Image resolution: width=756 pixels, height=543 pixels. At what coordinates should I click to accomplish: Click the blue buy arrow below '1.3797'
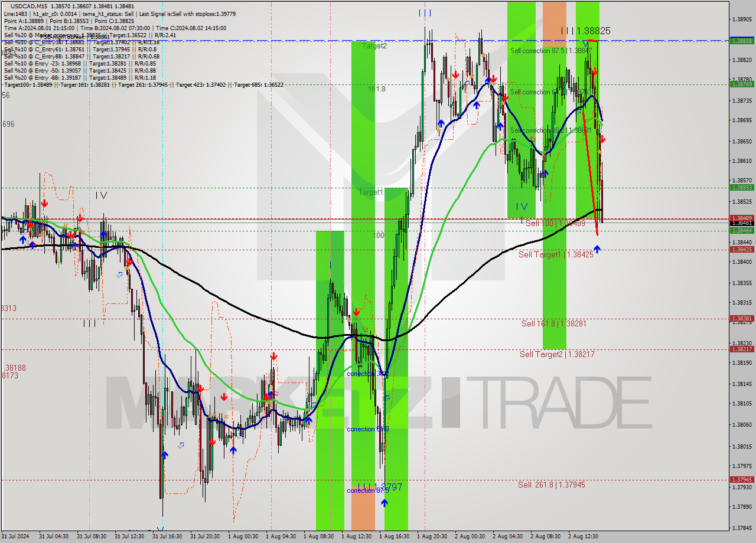pyautogui.click(x=384, y=503)
